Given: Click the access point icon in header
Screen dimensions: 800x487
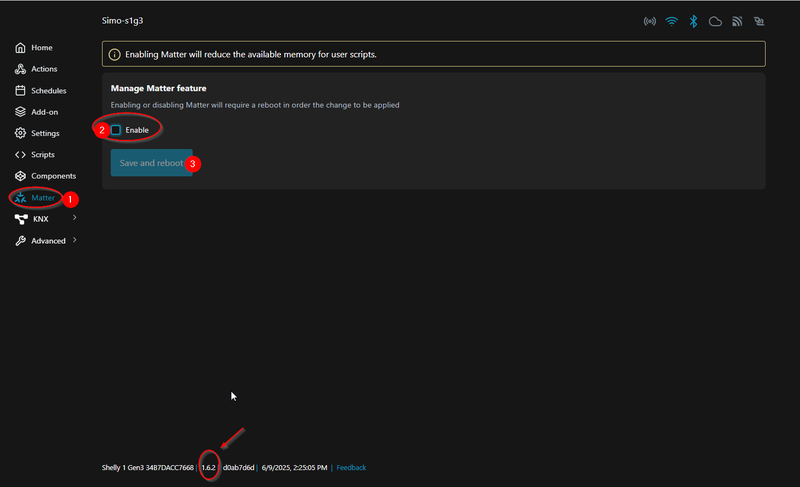Looking at the screenshot, I should [x=649, y=21].
